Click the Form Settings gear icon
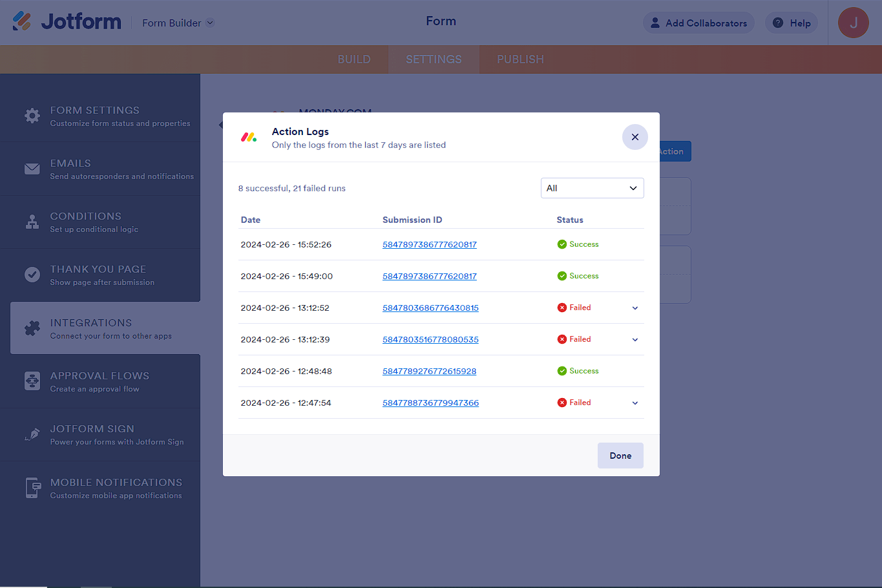The height and width of the screenshot is (588, 882). pyautogui.click(x=32, y=116)
